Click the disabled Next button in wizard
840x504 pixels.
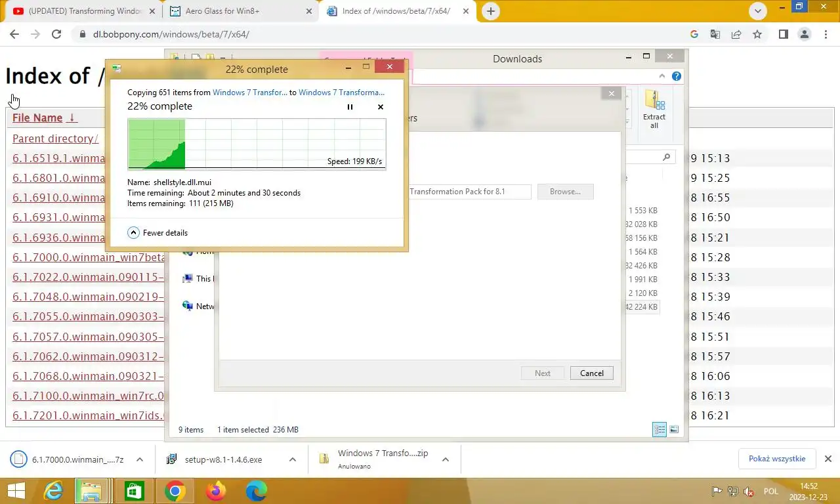[x=543, y=373]
